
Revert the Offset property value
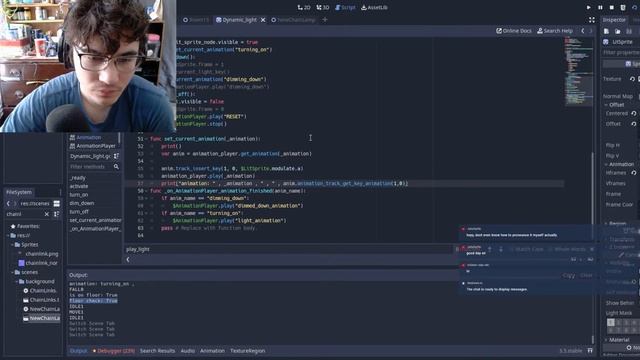pos(634,124)
